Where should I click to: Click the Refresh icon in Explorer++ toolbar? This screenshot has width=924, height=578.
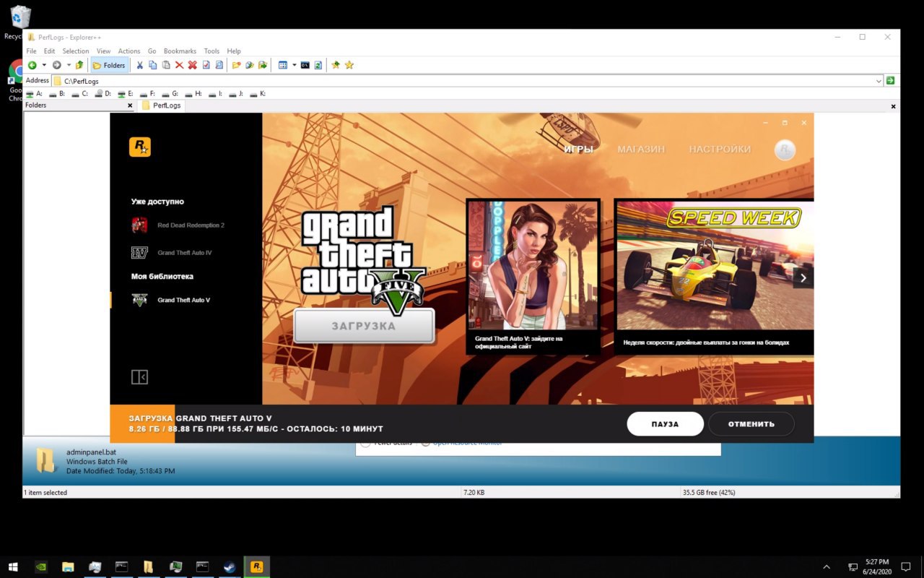(318, 65)
